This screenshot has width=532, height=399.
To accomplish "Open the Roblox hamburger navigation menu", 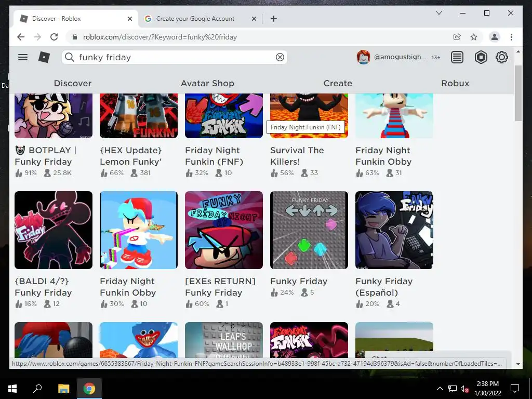I will [x=23, y=57].
